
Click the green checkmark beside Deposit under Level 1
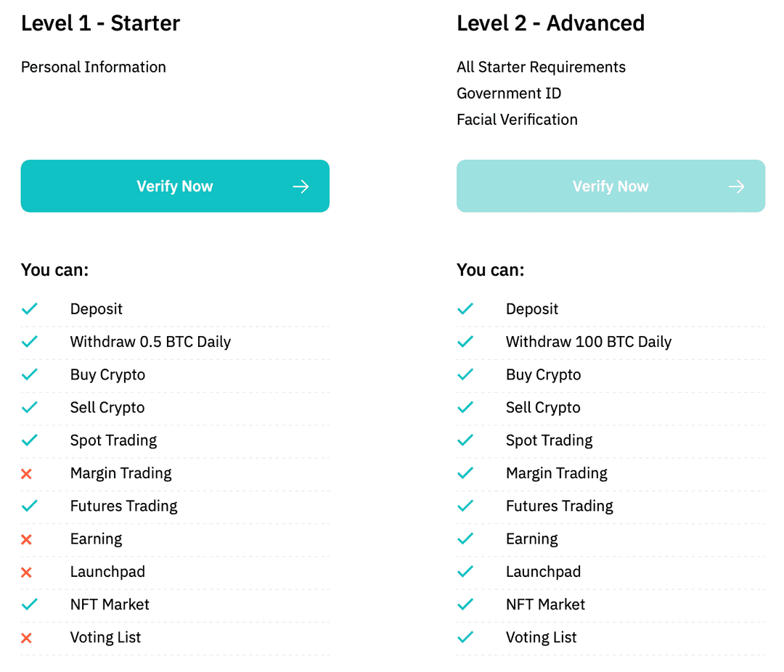pos(29,308)
